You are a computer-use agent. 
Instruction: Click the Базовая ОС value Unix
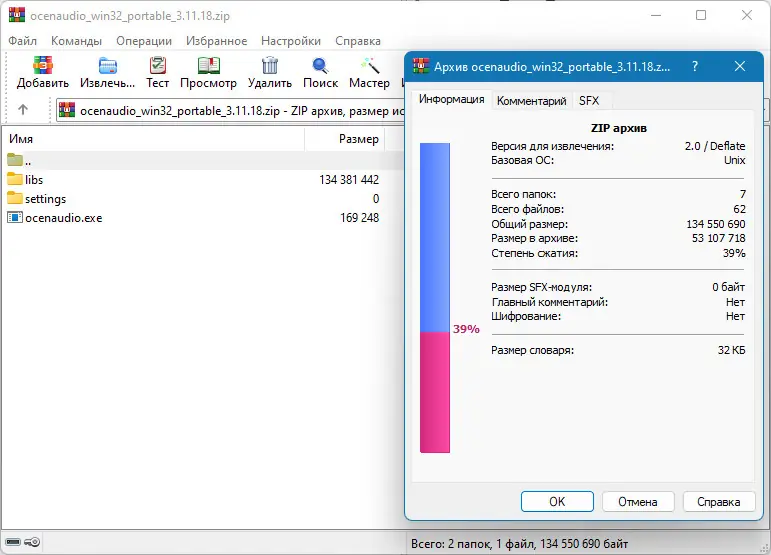(x=735, y=160)
